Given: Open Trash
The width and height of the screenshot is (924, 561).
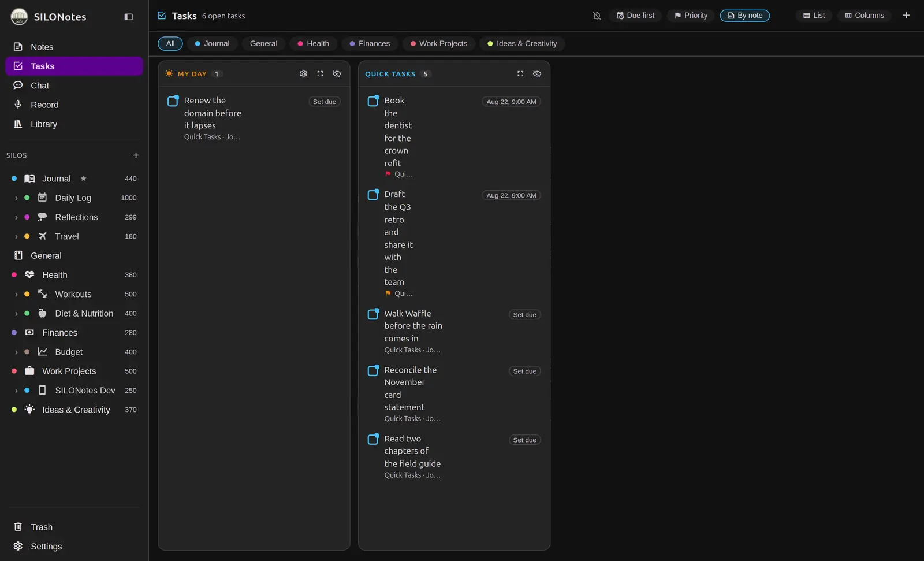Looking at the screenshot, I should pos(74,527).
